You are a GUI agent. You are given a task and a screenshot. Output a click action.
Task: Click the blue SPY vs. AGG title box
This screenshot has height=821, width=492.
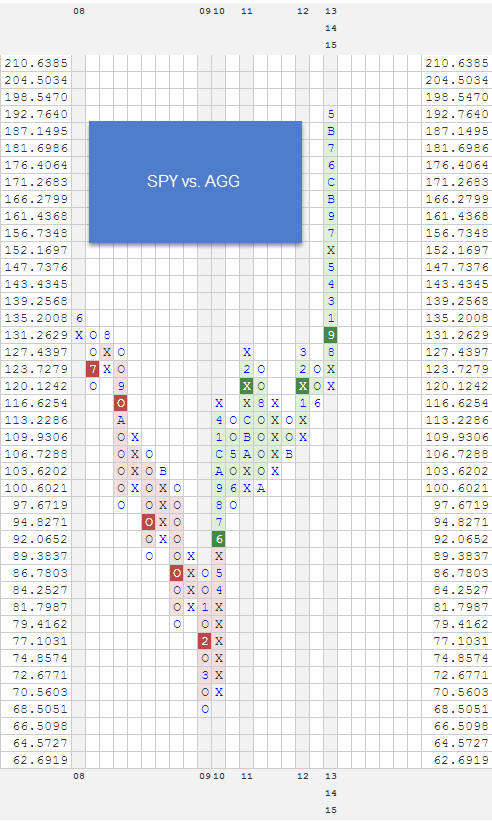pos(195,182)
